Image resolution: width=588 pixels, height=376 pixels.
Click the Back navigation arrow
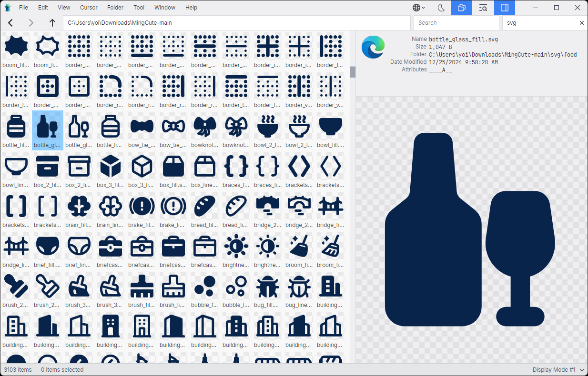(x=10, y=23)
